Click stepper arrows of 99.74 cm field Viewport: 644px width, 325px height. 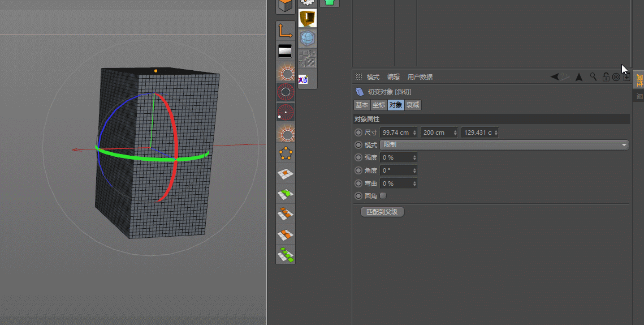click(414, 132)
